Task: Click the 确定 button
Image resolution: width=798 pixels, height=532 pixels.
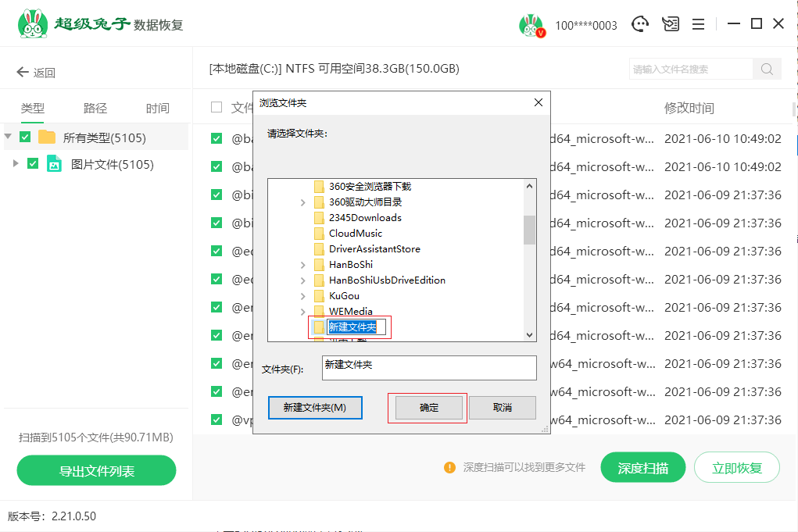Action: tap(428, 408)
